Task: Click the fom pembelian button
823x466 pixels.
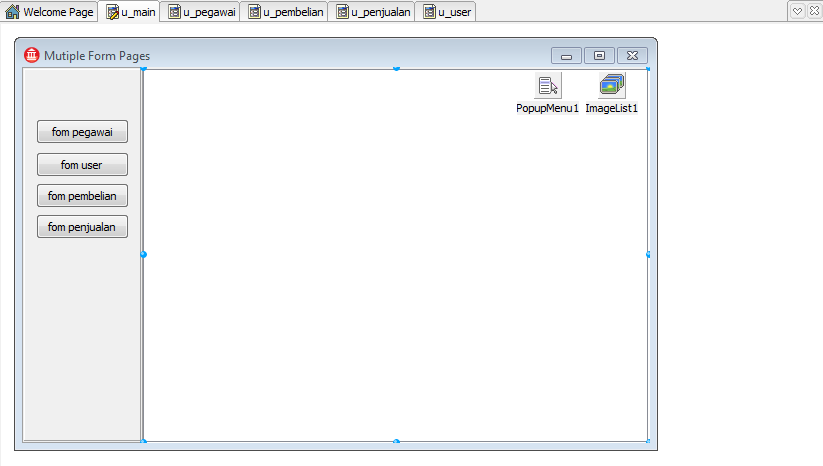Action: pos(82,196)
